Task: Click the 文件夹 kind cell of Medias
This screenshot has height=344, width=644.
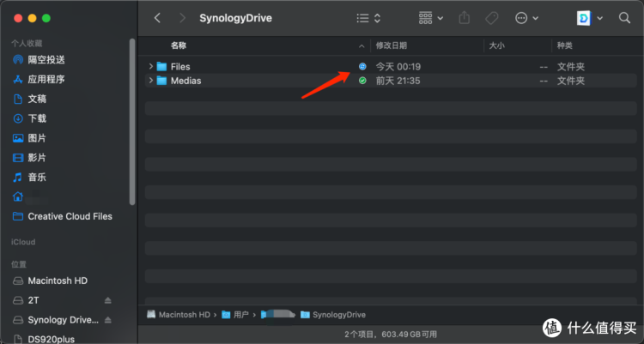Action: point(570,81)
